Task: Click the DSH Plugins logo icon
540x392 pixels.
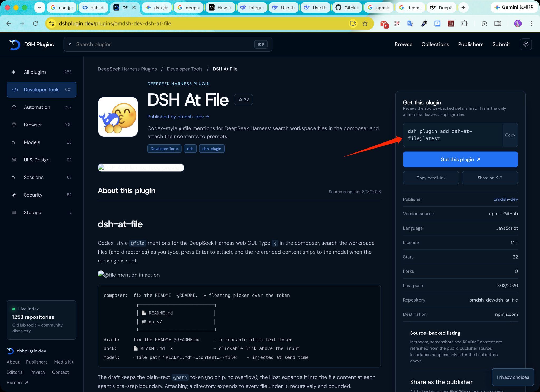Action: coord(15,45)
